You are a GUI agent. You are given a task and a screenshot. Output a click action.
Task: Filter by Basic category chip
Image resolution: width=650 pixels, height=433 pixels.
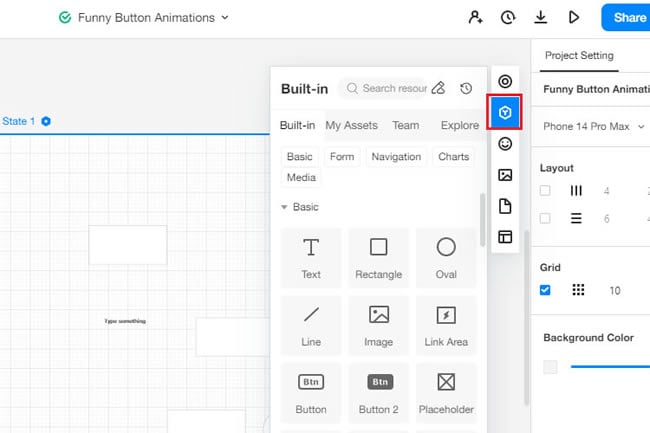click(299, 157)
